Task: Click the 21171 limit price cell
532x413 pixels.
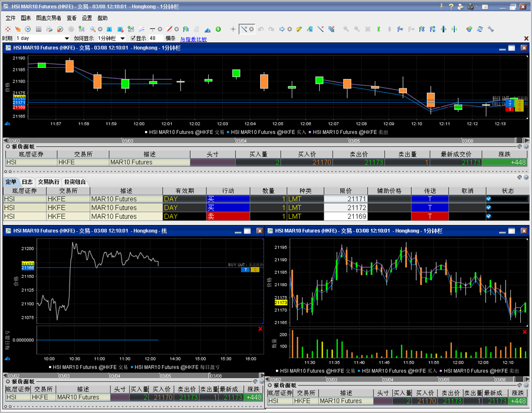Action: coord(346,199)
